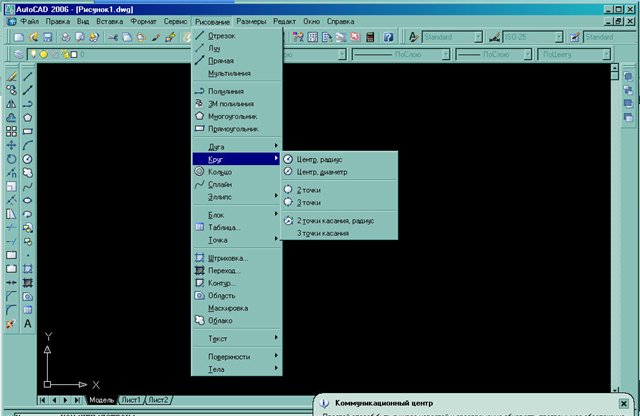Select the Polygon tool in the draw toolbar
This screenshot has width=640, height=416.
[28, 117]
